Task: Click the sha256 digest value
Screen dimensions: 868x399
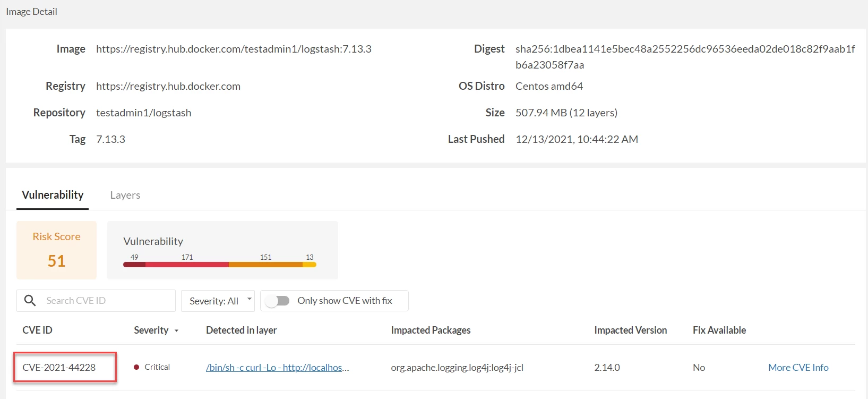Action: (685, 57)
